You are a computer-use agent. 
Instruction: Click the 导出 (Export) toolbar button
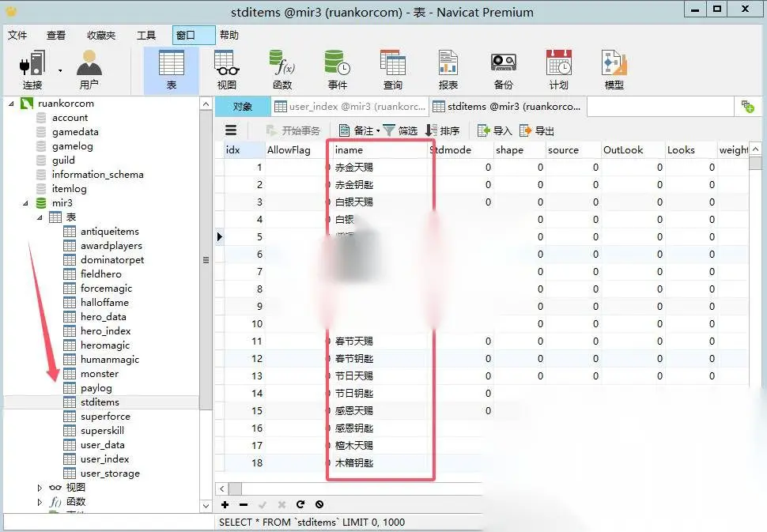point(537,130)
